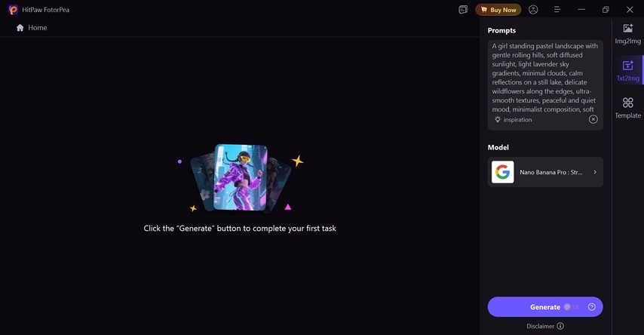Screen dimensions: 644x335
Task: Click the cyberpunk girl sample image
Action: (241, 177)
